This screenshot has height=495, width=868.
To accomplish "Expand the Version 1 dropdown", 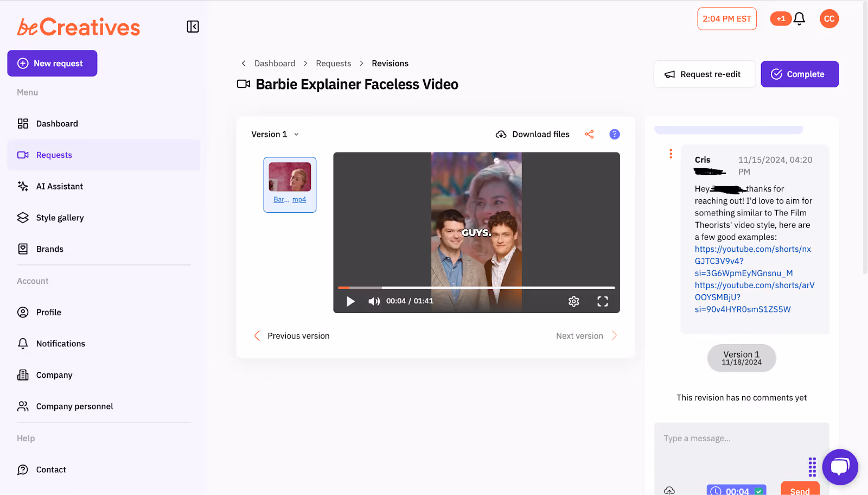I will pos(275,134).
